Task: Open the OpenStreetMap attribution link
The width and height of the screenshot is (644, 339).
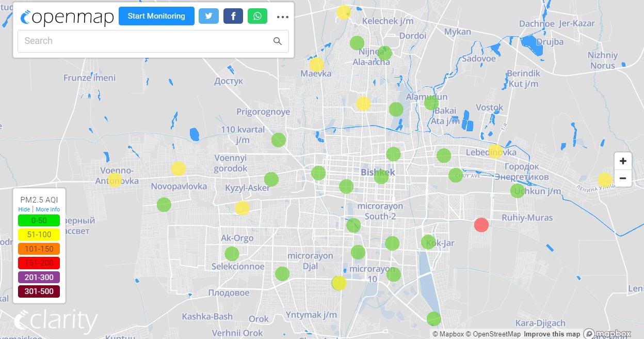Action: pyautogui.click(x=493, y=334)
